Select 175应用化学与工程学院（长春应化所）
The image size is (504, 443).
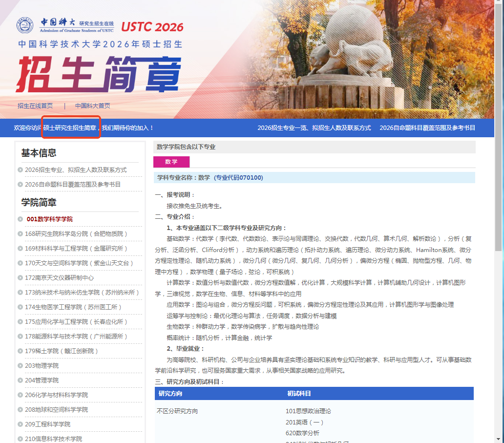pyautogui.click(x=76, y=322)
